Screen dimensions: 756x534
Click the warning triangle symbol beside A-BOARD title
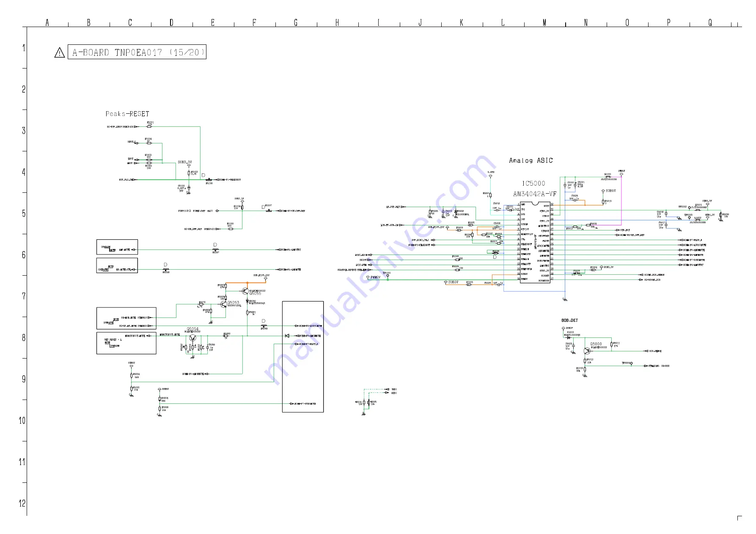[x=60, y=53]
